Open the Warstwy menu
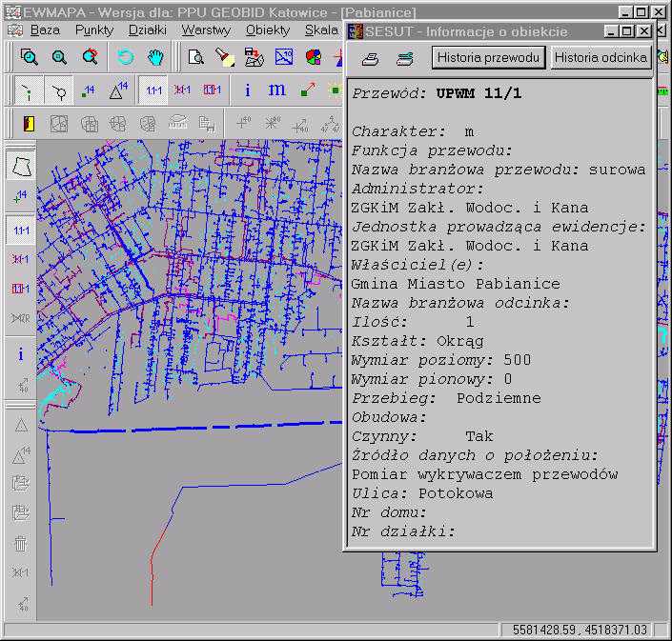The height and width of the screenshot is (641, 672). tap(205, 30)
